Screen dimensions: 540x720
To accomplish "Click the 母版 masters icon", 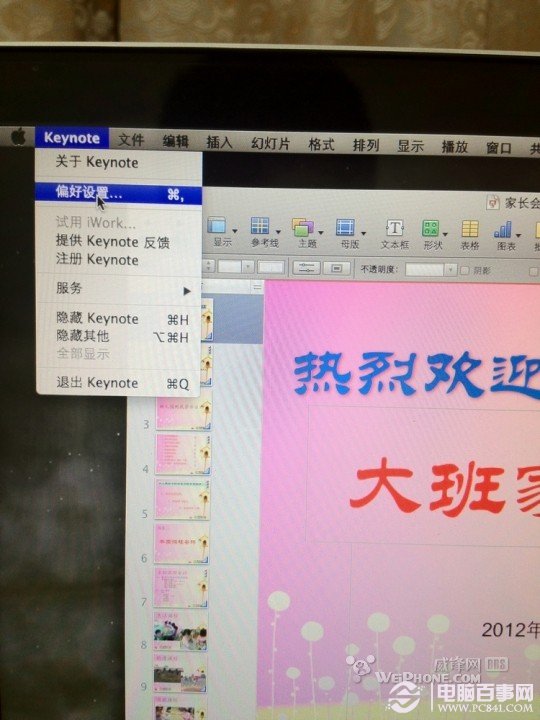I will 345,227.
